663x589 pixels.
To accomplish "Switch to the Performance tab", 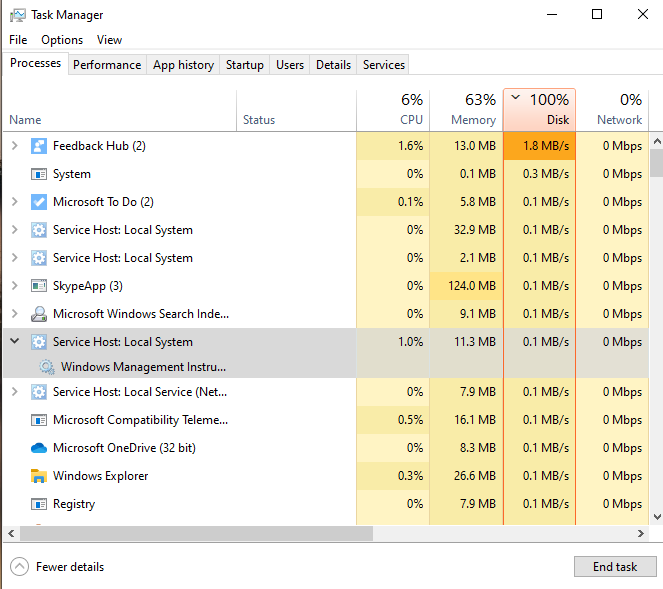I will pos(107,65).
